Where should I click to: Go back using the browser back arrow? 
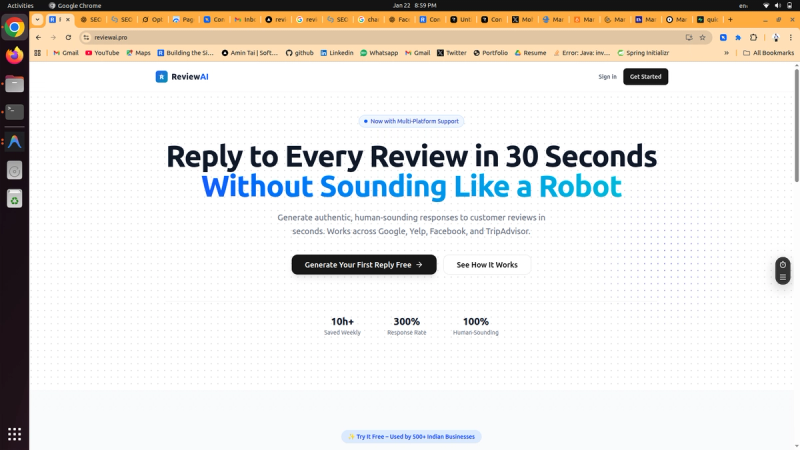tap(38, 37)
